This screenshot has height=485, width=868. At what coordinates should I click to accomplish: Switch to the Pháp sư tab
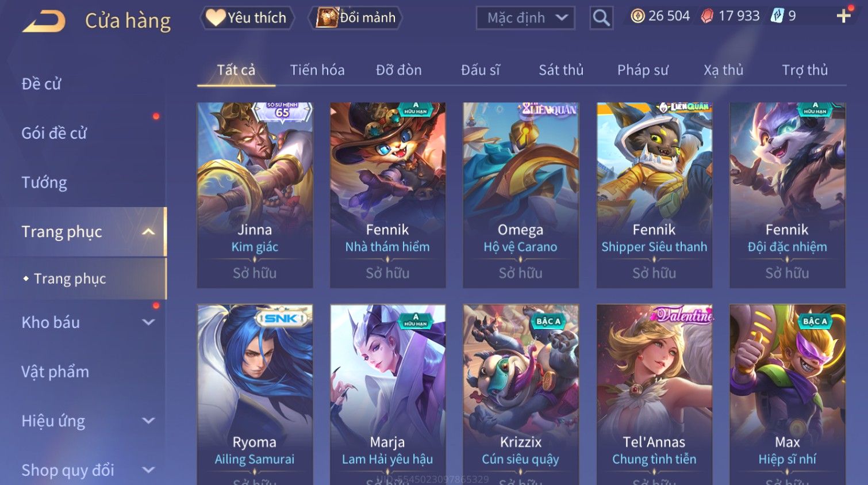pyautogui.click(x=643, y=70)
